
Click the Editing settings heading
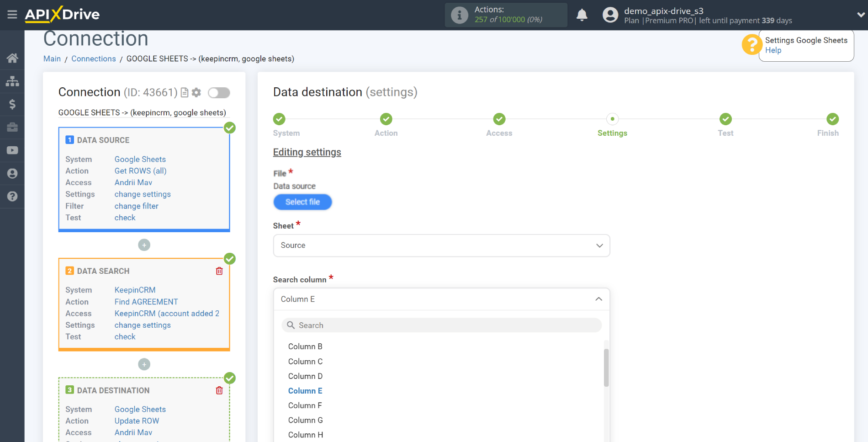[x=307, y=152]
